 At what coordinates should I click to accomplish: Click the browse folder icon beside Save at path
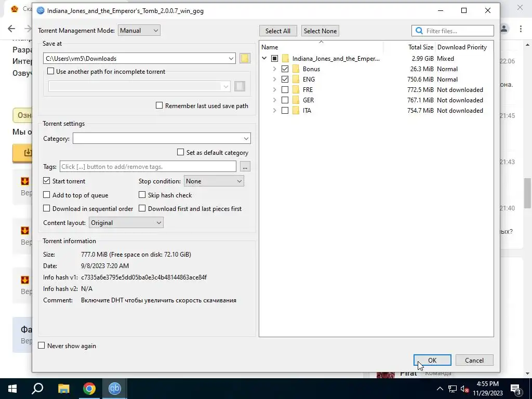245,58
